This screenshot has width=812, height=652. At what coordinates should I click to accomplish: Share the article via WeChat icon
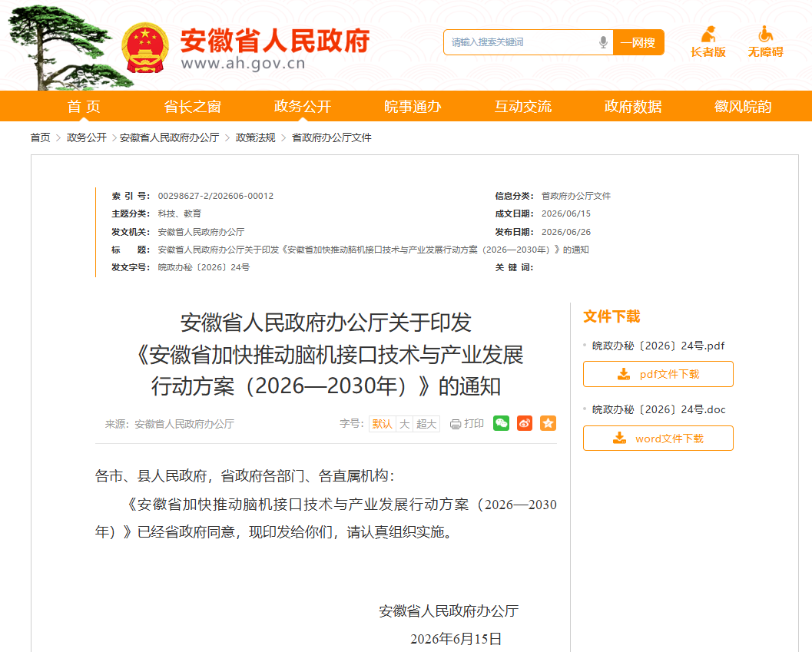click(x=501, y=424)
